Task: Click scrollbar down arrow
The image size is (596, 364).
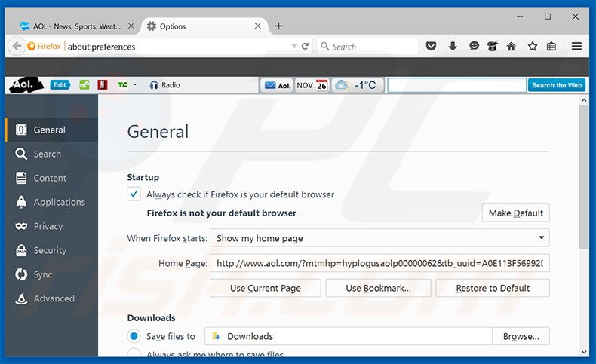Action: 584,352
